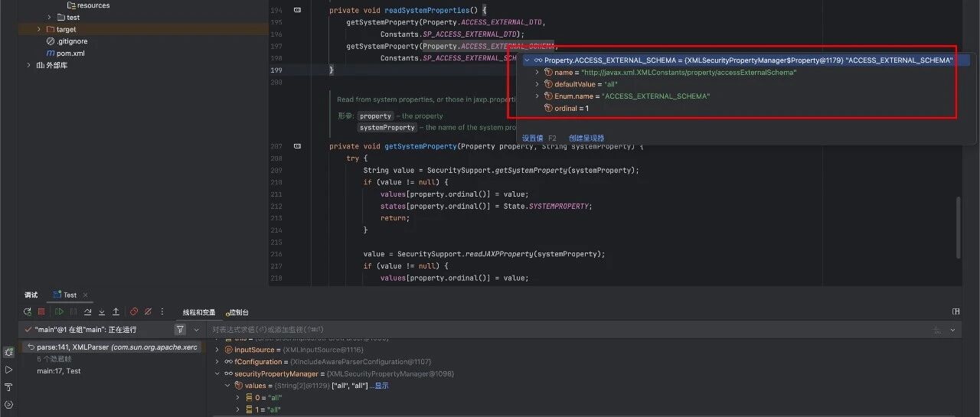Toggle debug panel layout settings icon
Viewport: 980px width, 417px height.
click(x=955, y=312)
